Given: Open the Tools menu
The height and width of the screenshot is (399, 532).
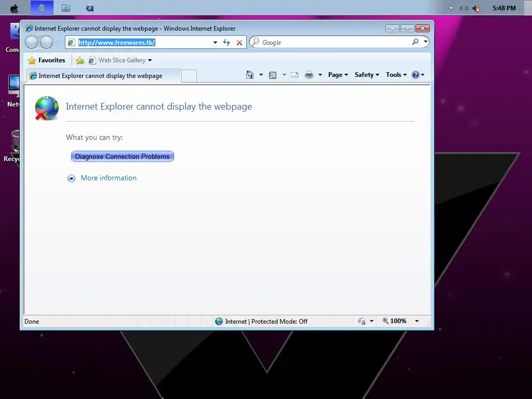Looking at the screenshot, I should click(396, 75).
